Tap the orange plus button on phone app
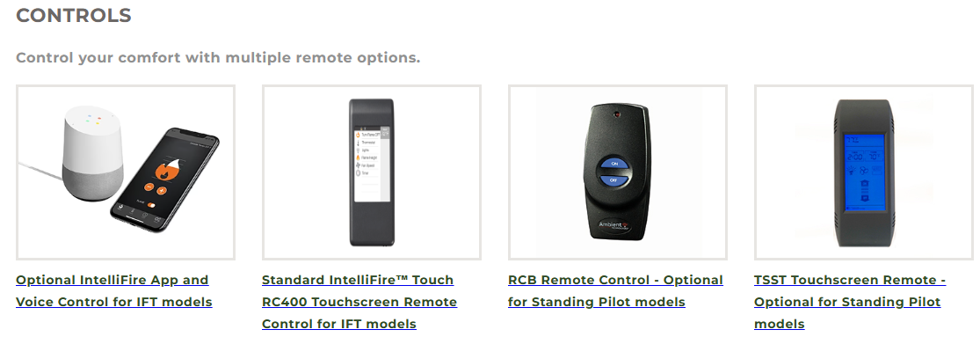This screenshot has height=337, width=980. click(161, 191)
